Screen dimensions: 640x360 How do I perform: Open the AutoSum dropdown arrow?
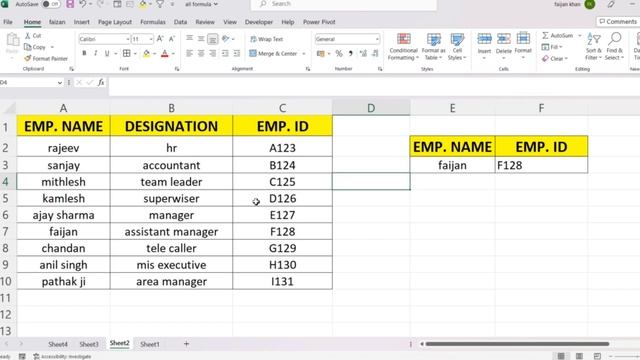[580, 36]
